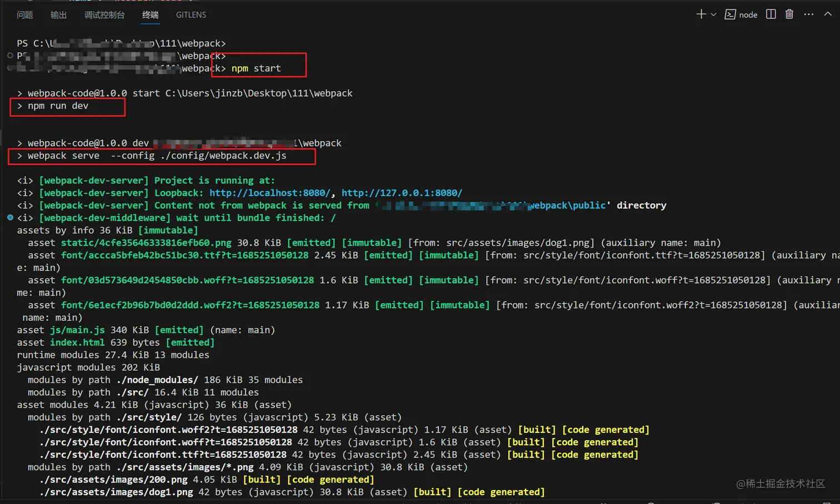Click the ./src/assets/images/dog1.png entry at the bottom
The width and height of the screenshot is (840, 504).
click(x=116, y=492)
